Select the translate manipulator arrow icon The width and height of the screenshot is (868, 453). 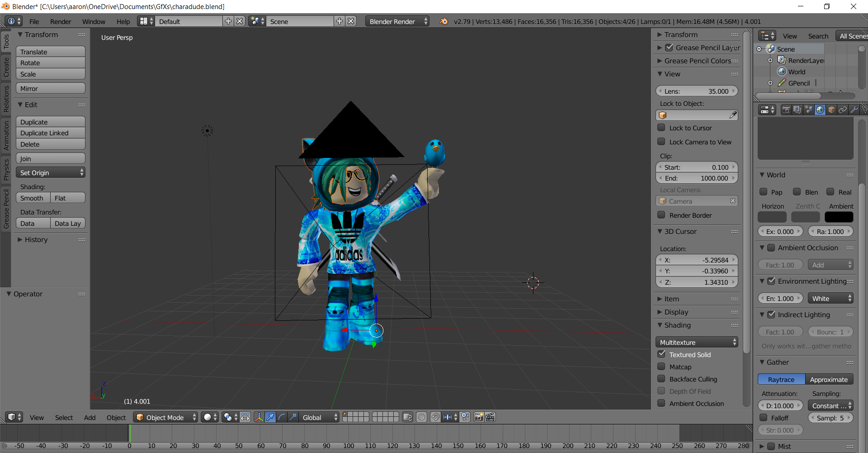[x=270, y=417]
